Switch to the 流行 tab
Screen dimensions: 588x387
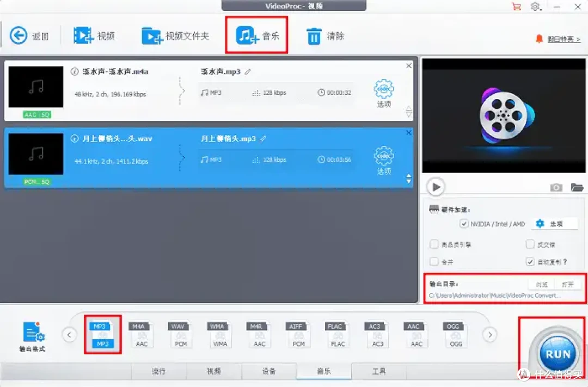(x=158, y=371)
